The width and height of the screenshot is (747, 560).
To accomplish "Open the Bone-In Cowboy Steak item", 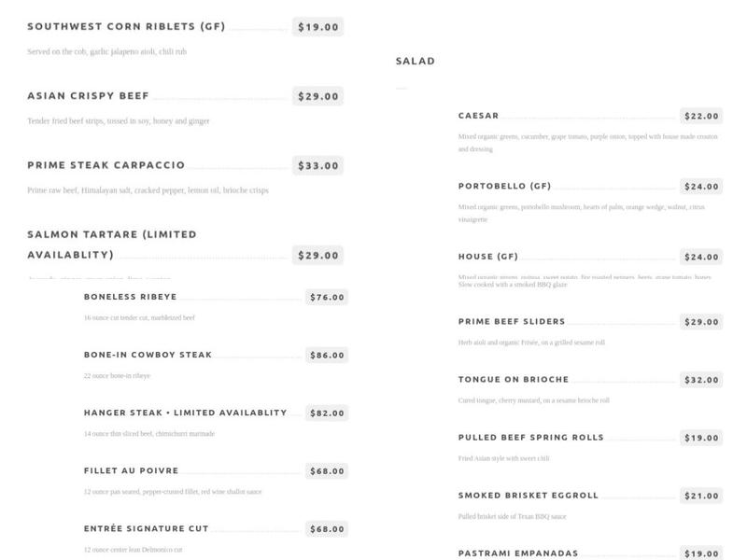I will click(148, 355).
